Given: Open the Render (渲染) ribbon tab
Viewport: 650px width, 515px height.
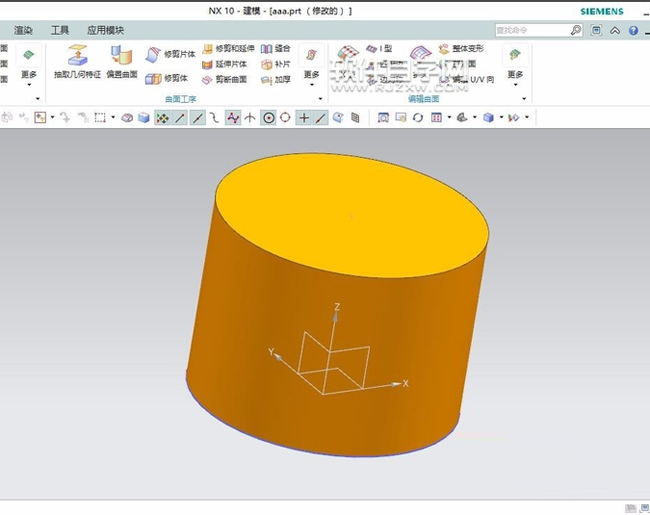Looking at the screenshot, I should point(23,30).
